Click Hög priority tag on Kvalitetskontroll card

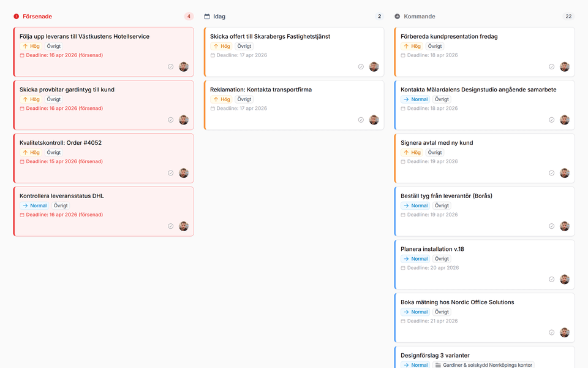pos(31,153)
